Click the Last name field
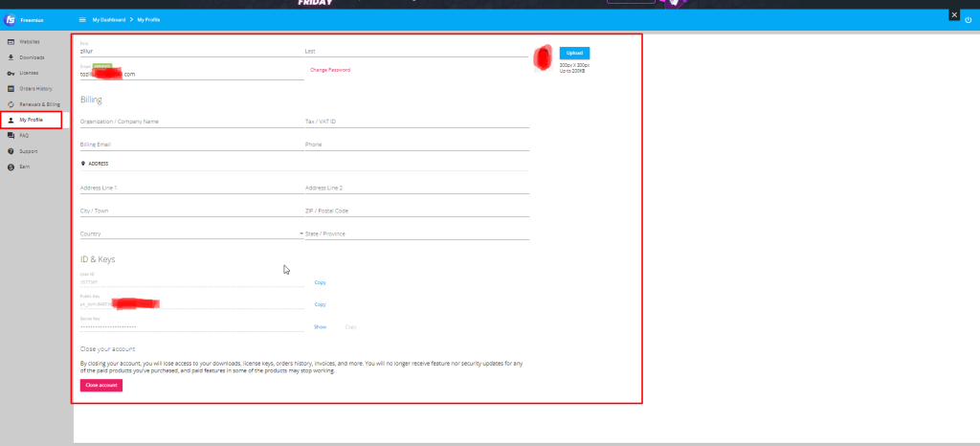 click(x=417, y=51)
